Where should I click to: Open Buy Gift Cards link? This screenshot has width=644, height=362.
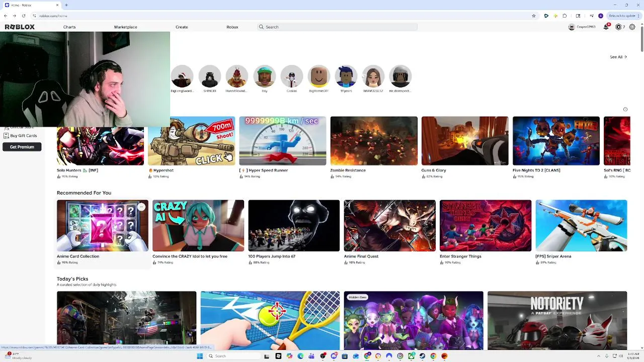[x=20, y=136]
